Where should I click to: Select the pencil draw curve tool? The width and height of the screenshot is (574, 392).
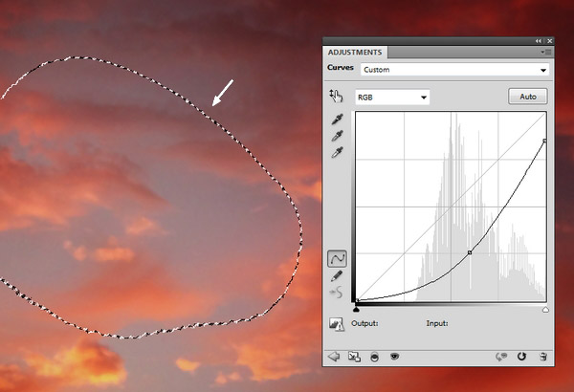(x=337, y=275)
